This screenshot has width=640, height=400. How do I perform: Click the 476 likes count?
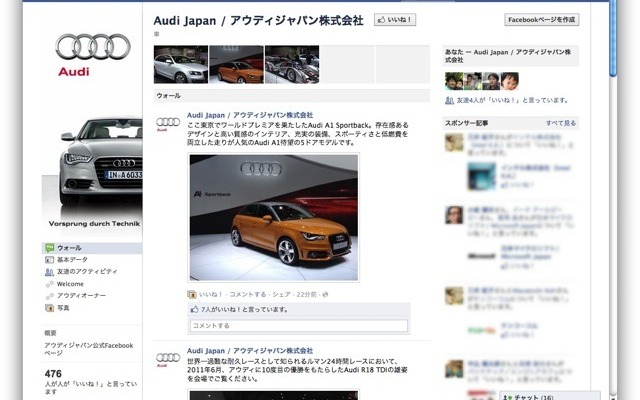coord(53,373)
